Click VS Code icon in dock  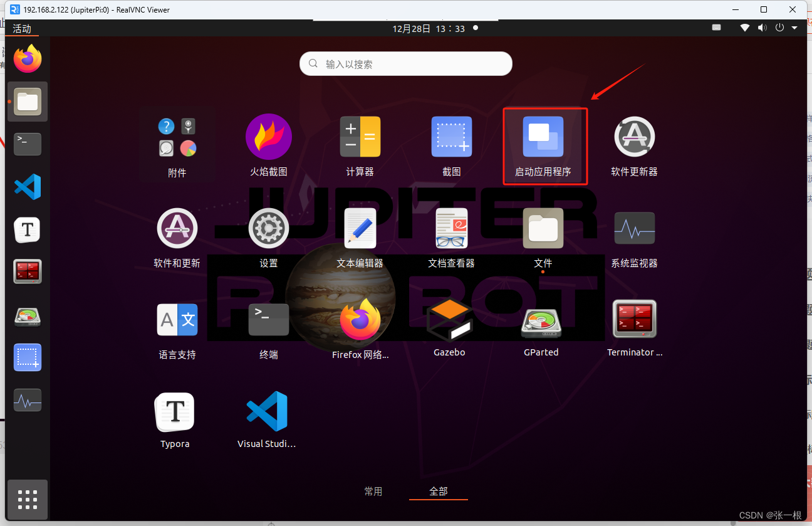(x=28, y=187)
